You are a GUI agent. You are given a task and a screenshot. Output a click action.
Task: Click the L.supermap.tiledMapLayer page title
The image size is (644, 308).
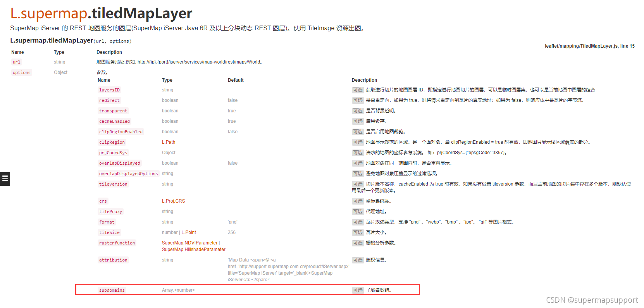tap(101, 13)
